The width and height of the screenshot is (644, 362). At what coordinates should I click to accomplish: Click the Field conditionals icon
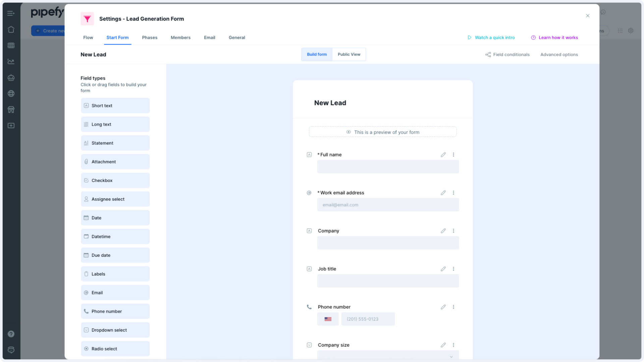coord(488,54)
